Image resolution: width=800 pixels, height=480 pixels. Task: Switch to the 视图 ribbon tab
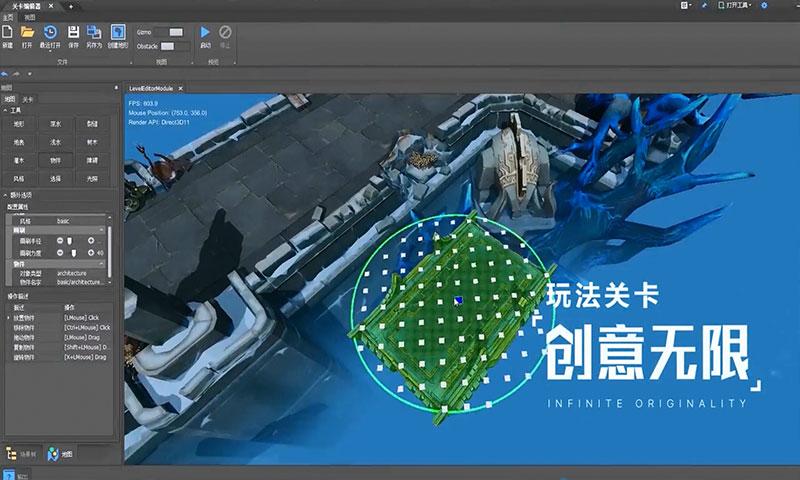click(30, 17)
